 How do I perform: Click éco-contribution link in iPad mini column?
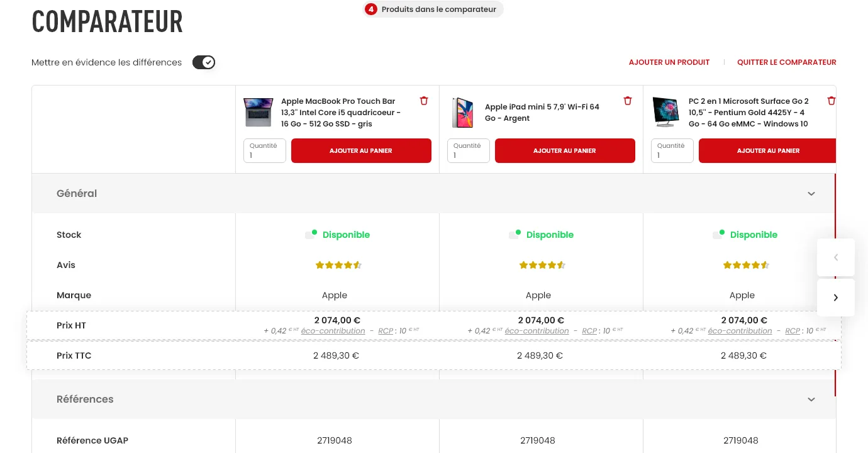[537, 331]
